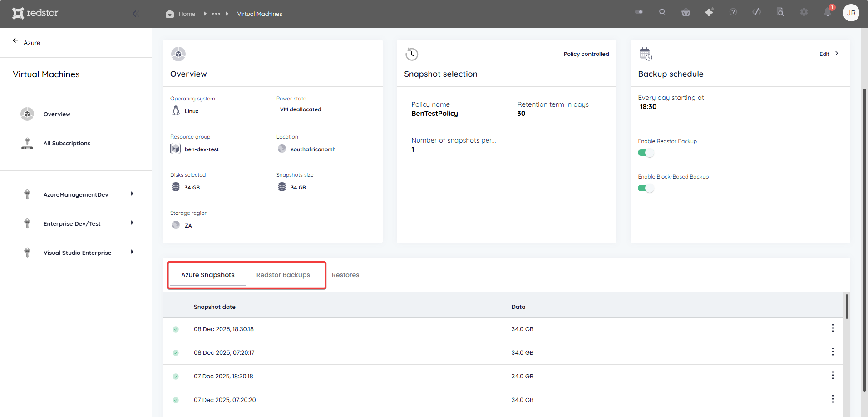Screen dimensions: 868x417
Task: Click the Disks selected database icon
Action: [x=176, y=187]
